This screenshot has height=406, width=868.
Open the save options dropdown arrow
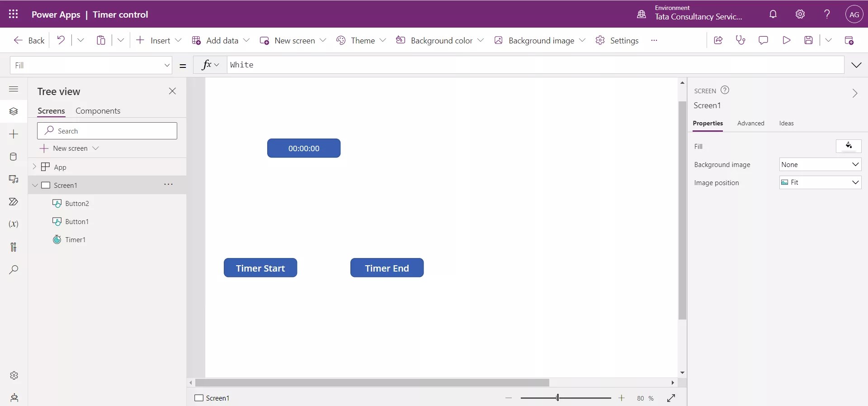(828, 40)
